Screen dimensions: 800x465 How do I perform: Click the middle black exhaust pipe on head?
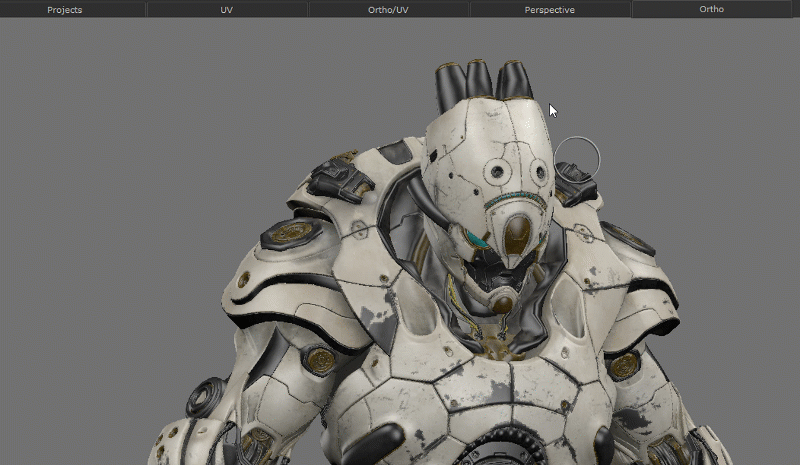(480, 82)
